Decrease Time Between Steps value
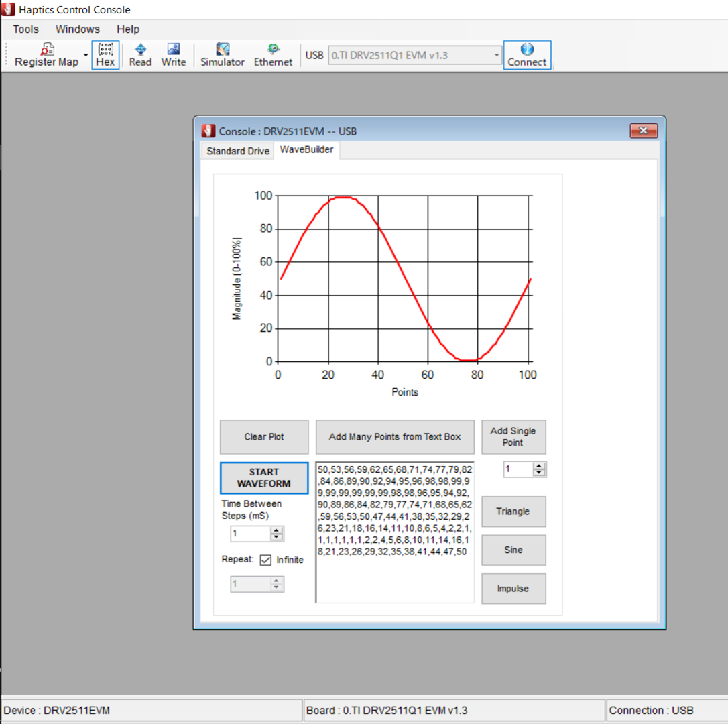The image size is (728, 724). 276,537
